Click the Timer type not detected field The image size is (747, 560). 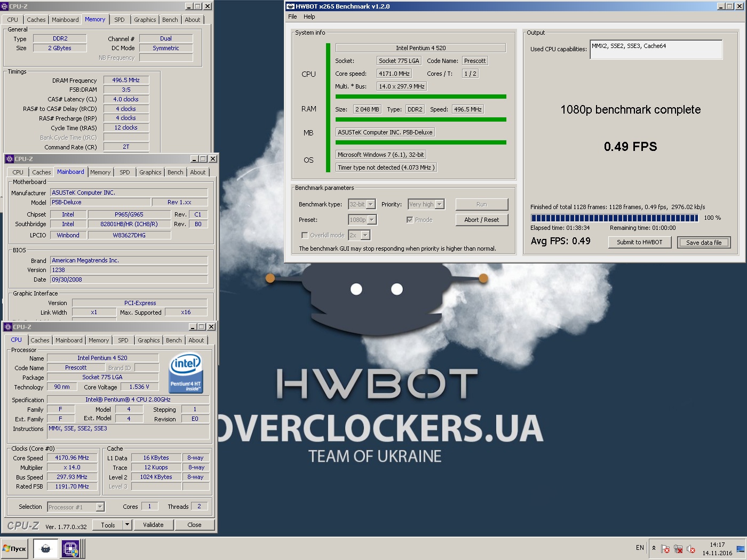(386, 167)
